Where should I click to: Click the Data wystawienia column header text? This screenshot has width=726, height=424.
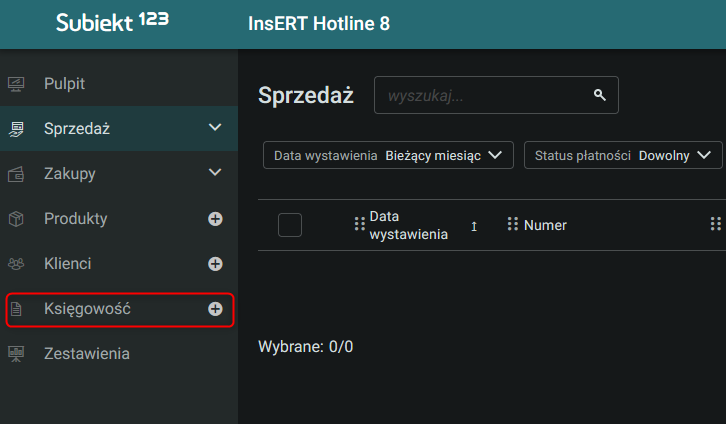coord(408,225)
